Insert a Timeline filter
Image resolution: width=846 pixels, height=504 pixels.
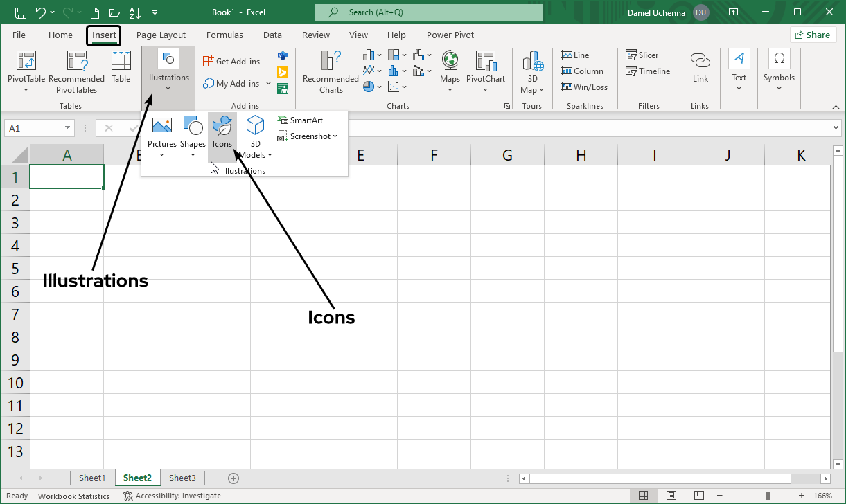pos(647,71)
